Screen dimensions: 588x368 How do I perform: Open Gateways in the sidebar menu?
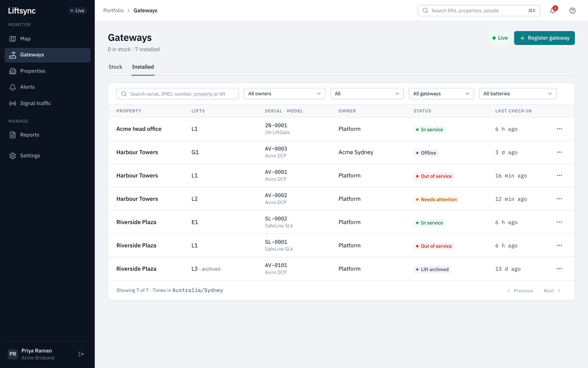[x=47, y=55]
